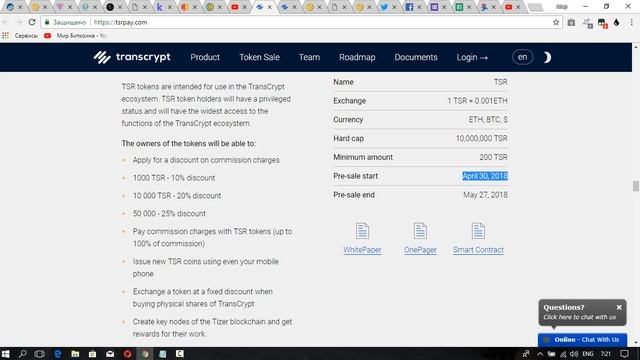Open the Apps grid icon in bookmarks bar
The image size is (640, 360).
[x=5, y=36]
